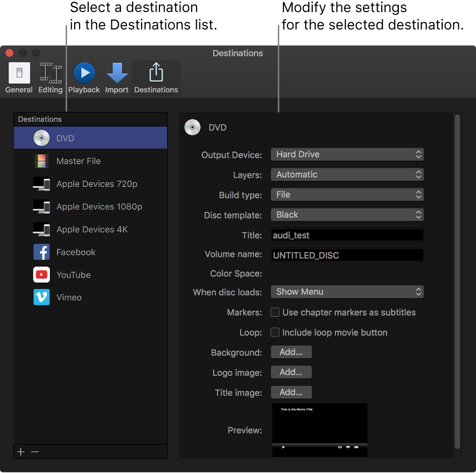The width and height of the screenshot is (476, 473).
Task: Open the Import preferences pane
Action: pos(116,73)
